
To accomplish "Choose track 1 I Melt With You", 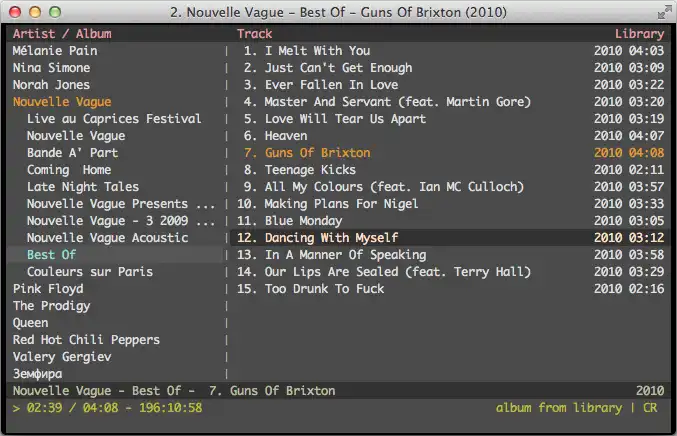I will coord(317,51).
